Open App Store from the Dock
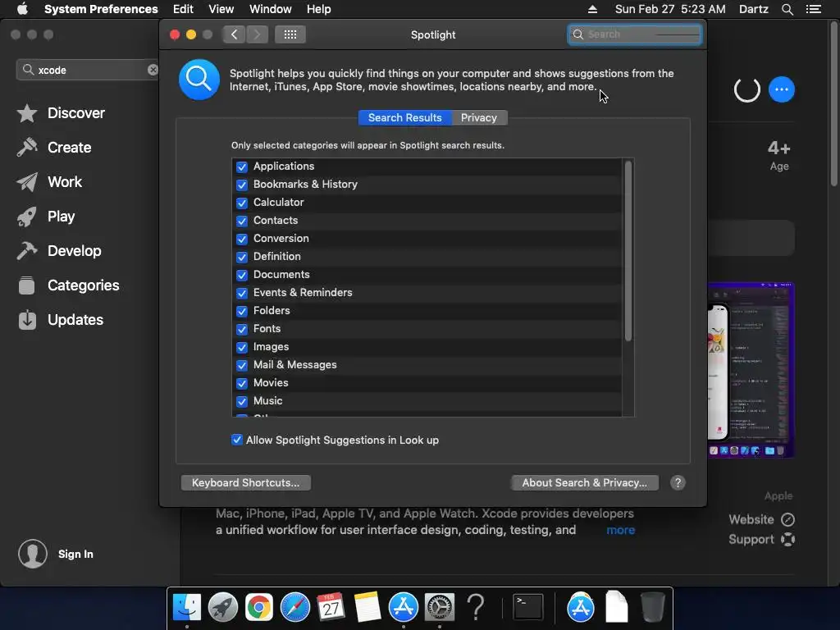Screen dimensions: 840x630 click(x=404, y=607)
